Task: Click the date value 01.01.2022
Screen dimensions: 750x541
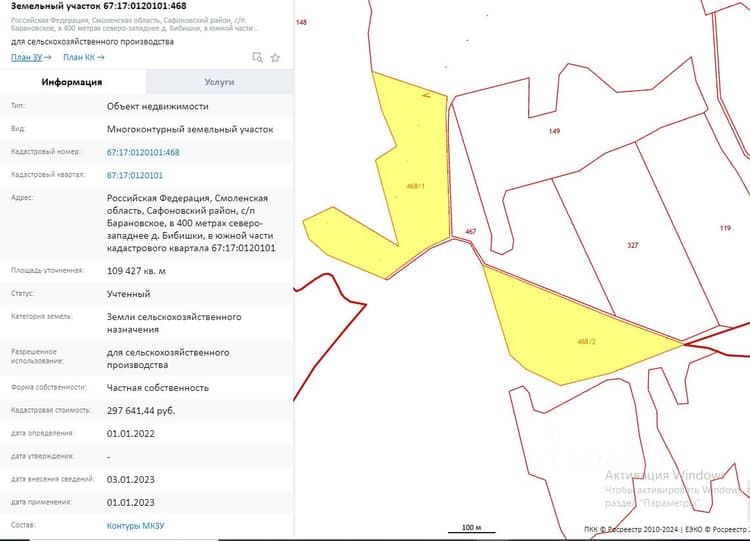Action: click(131, 433)
